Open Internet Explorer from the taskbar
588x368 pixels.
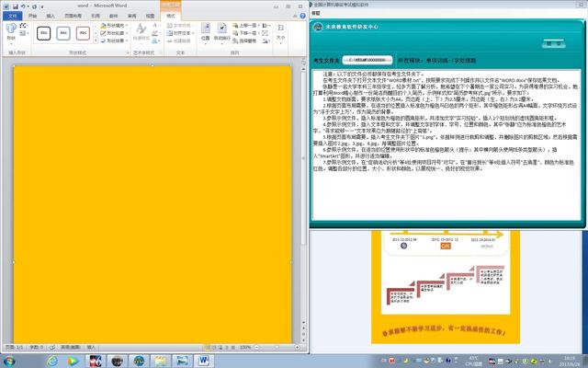52,362
